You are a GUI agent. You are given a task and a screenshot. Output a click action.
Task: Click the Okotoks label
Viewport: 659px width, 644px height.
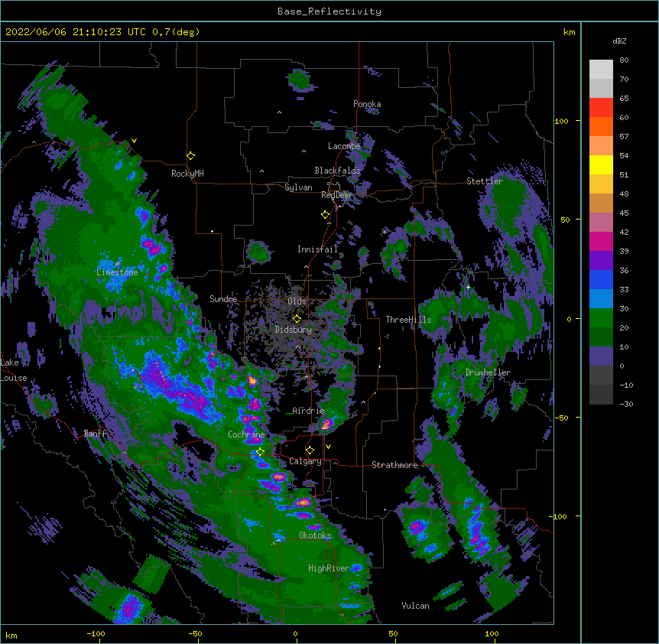click(315, 535)
